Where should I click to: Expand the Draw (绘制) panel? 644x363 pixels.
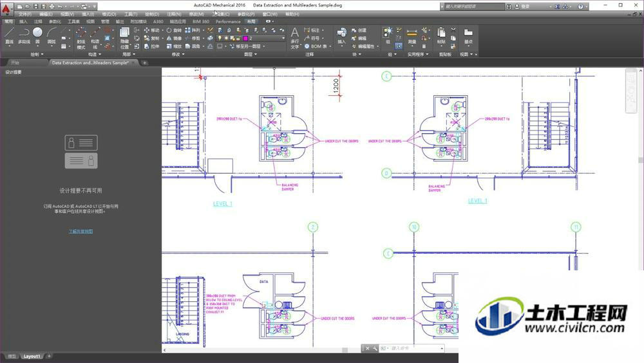tap(37, 54)
